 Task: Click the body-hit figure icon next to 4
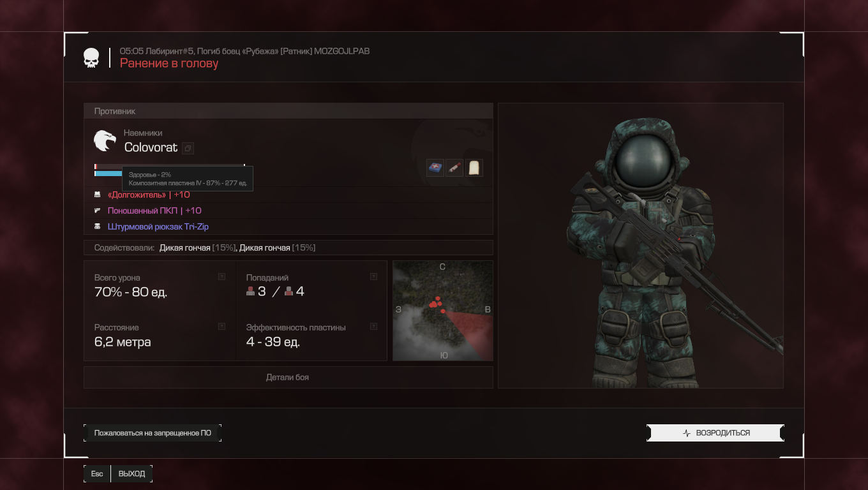pyautogui.click(x=289, y=292)
